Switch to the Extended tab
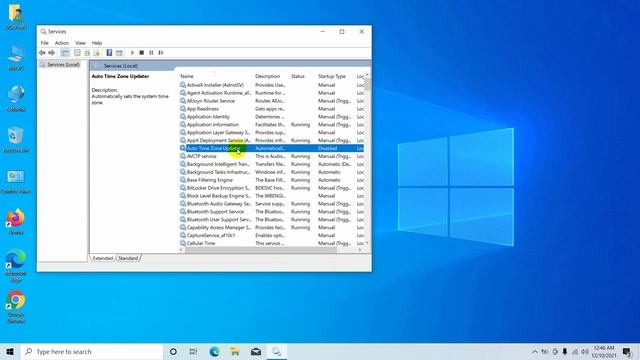 pyautogui.click(x=102, y=258)
